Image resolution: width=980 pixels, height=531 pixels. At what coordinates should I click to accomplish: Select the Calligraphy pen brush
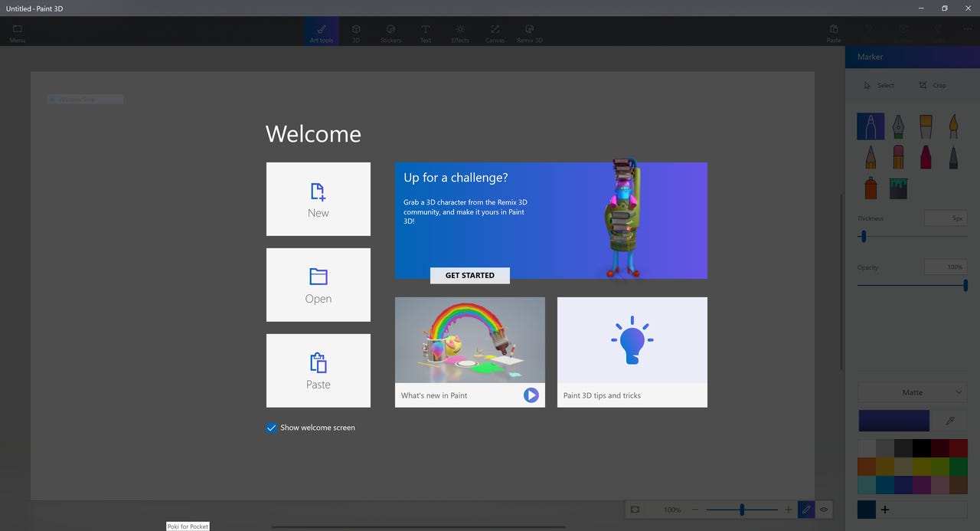(898, 126)
